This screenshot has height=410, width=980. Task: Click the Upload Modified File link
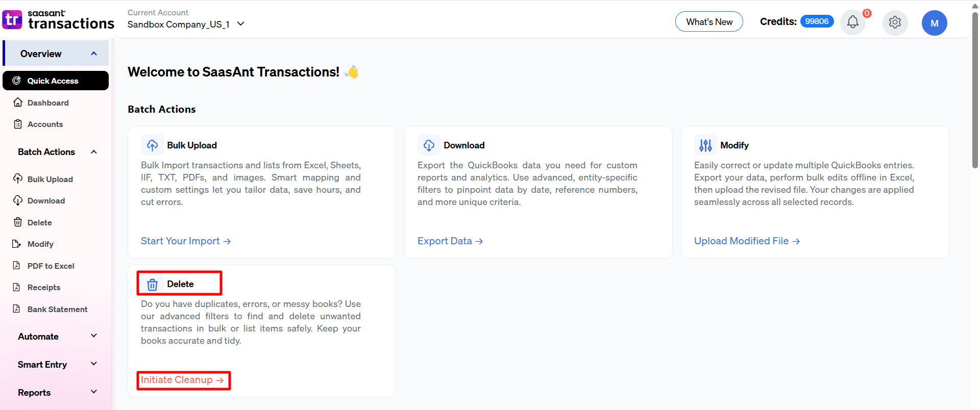click(x=747, y=241)
